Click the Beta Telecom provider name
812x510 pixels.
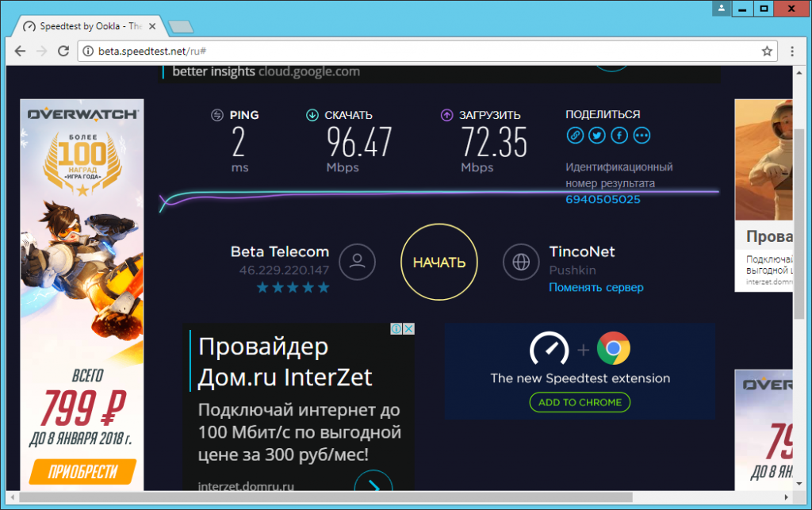tap(280, 251)
